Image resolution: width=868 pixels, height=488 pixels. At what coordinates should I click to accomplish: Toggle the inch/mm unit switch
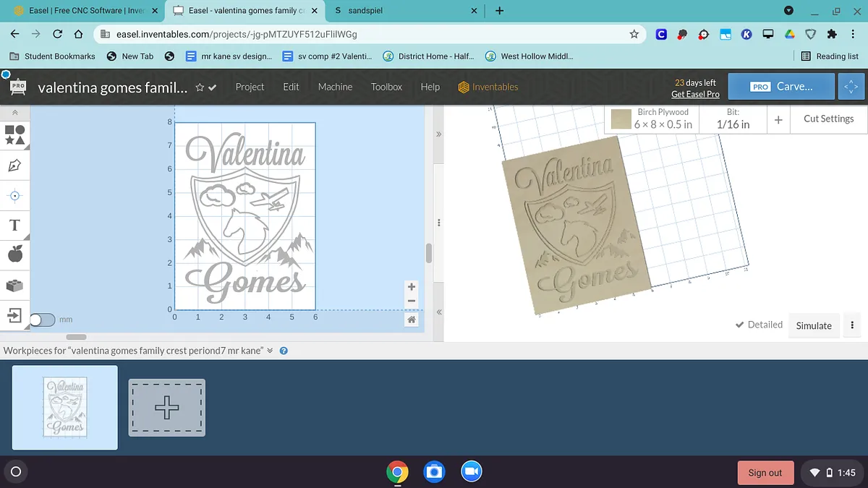42,320
